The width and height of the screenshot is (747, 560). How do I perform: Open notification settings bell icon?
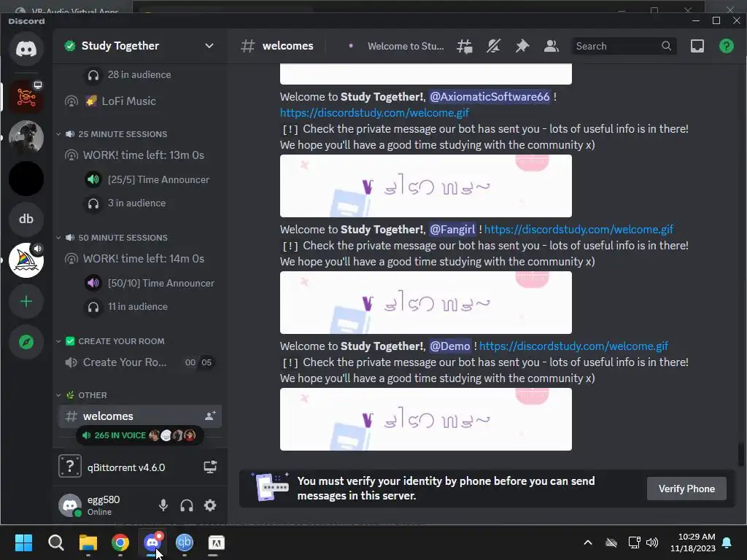click(x=494, y=46)
